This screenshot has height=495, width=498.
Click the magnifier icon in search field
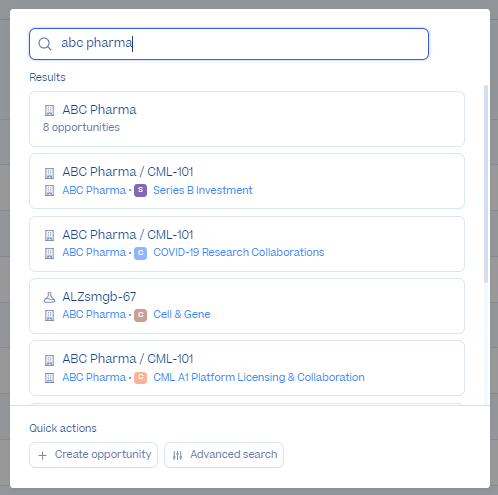click(x=45, y=44)
